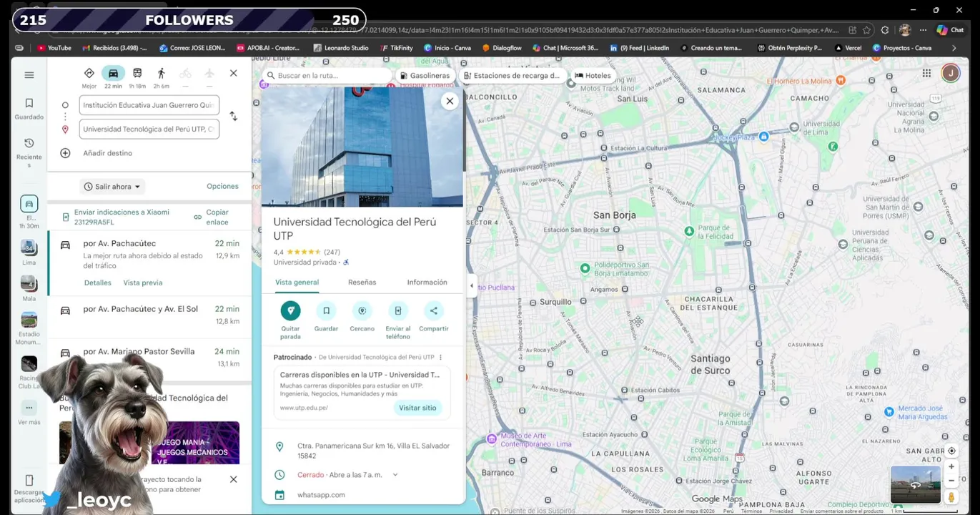Show my location on map
Screen dimensions: 980x515
[951, 451]
